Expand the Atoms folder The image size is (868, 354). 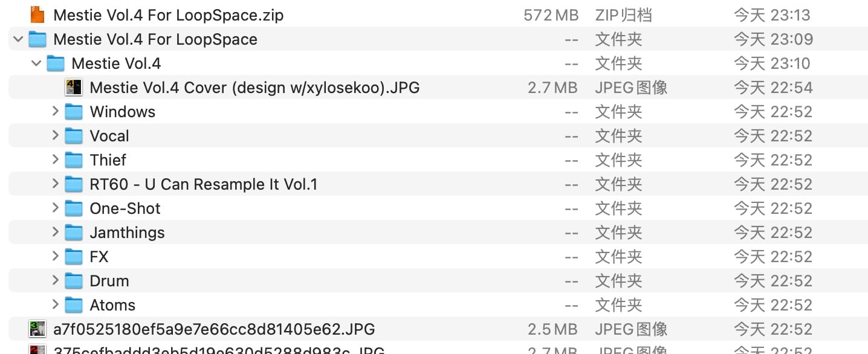[55, 304]
